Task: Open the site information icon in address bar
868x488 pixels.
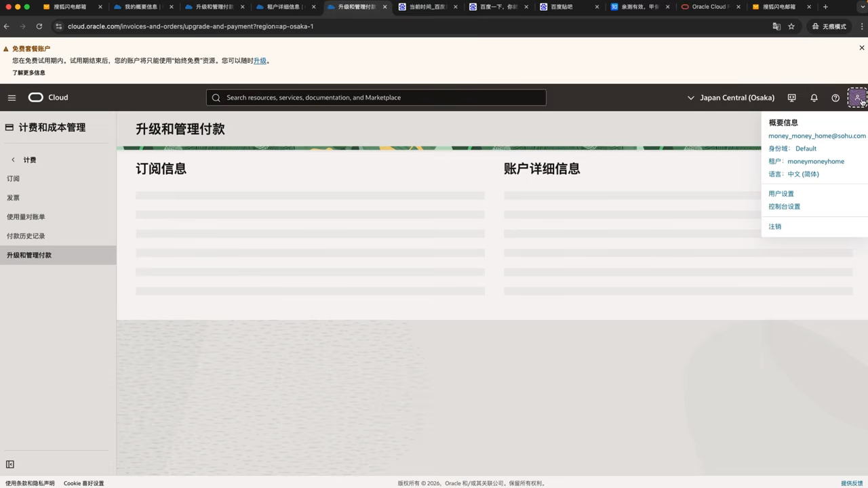Action: coord(58,26)
